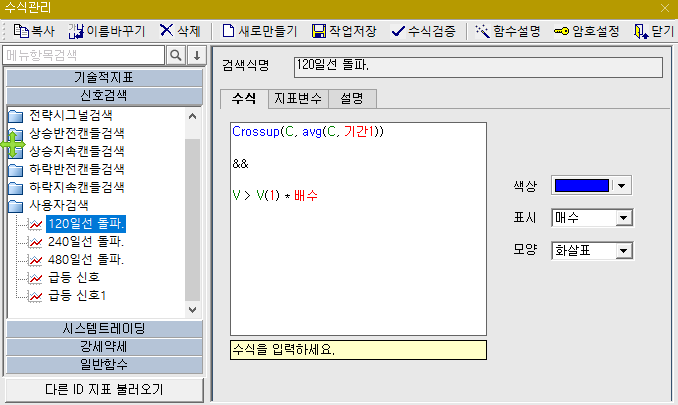Switch to the 수식 tab

[244, 99]
